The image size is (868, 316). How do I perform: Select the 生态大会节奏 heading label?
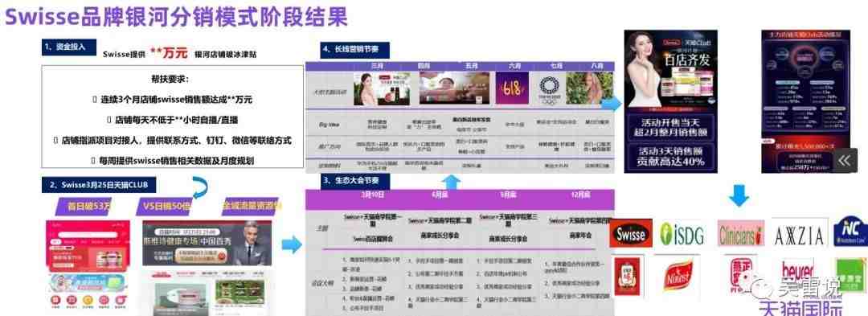click(x=355, y=181)
